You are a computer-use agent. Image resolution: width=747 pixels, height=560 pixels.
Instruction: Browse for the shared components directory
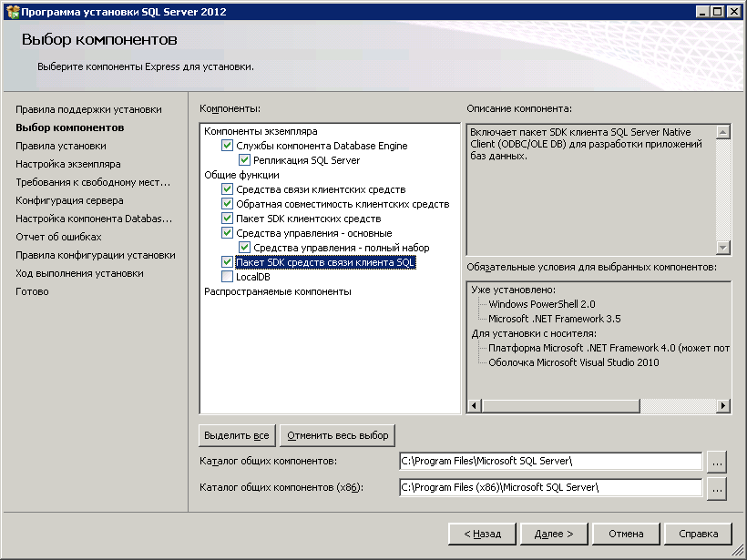point(717,462)
